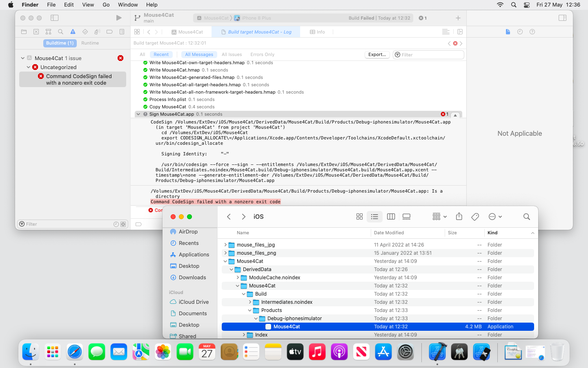This screenshot has width=588, height=368.
Task: Collapse DerivedData folder in Finder
Action: click(232, 269)
